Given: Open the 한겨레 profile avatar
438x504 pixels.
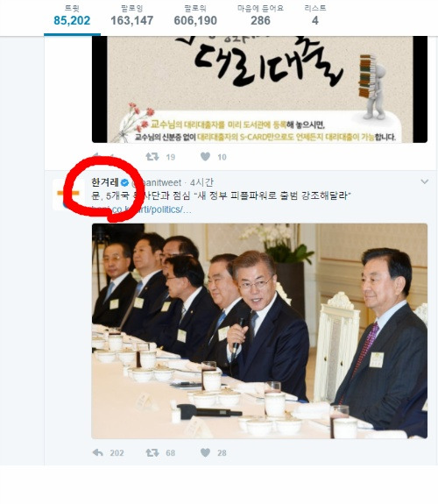Looking at the screenshot, I should click(x=67, y=194).
